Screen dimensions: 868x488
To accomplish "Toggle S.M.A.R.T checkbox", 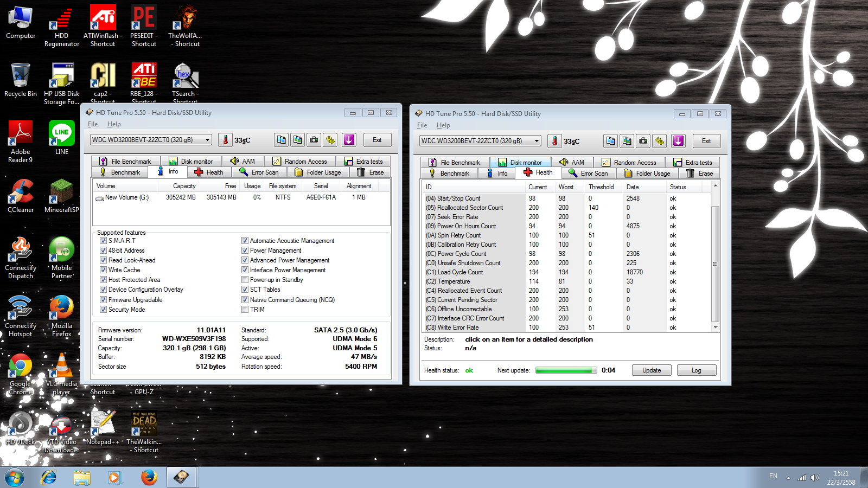I will pos(103,241).
